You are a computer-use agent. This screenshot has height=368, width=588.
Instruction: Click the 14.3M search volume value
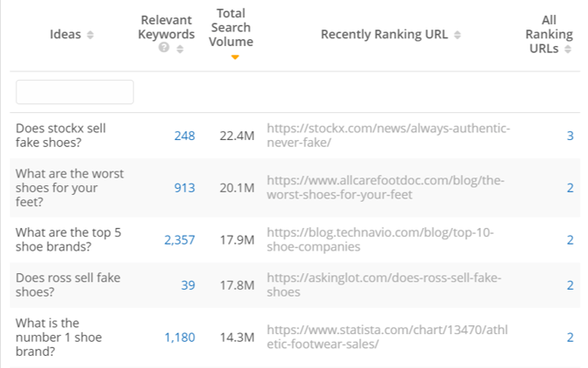pos(237,338)
